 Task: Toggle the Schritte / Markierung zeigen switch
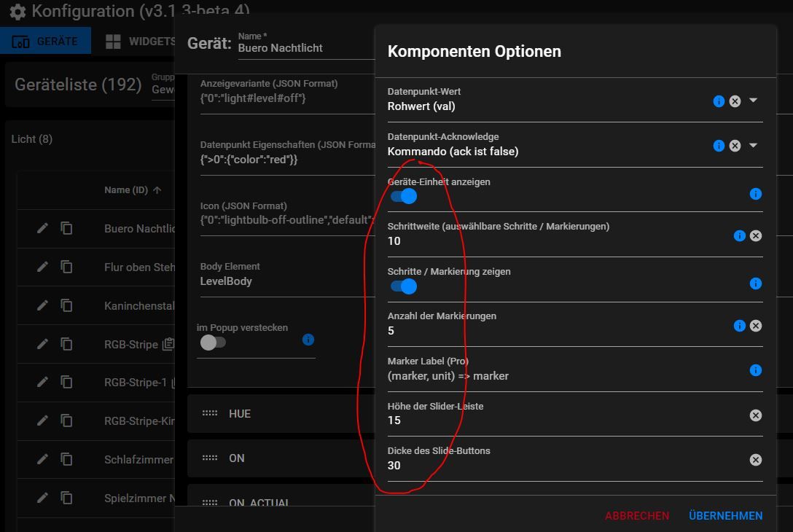click(403, 286)
